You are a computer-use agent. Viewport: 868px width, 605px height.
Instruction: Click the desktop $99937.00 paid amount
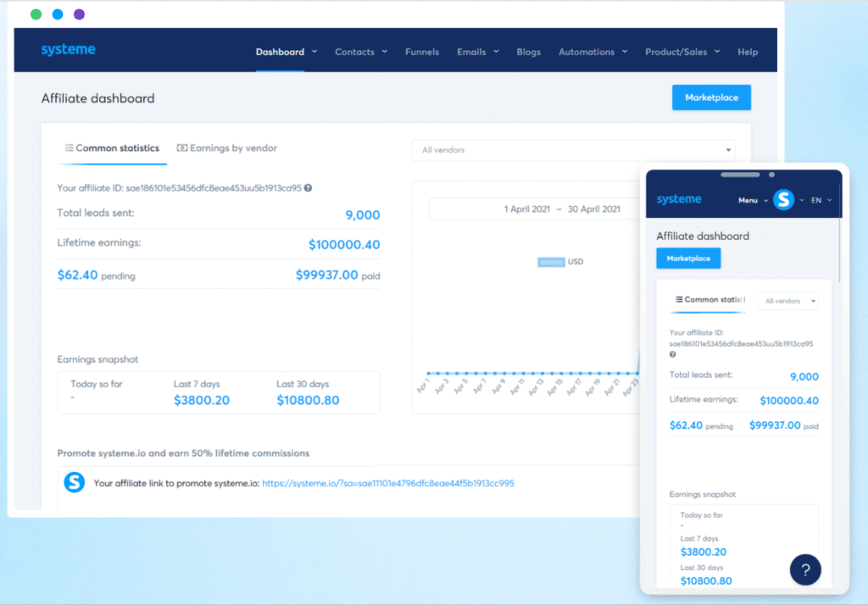tap(326, 275)
